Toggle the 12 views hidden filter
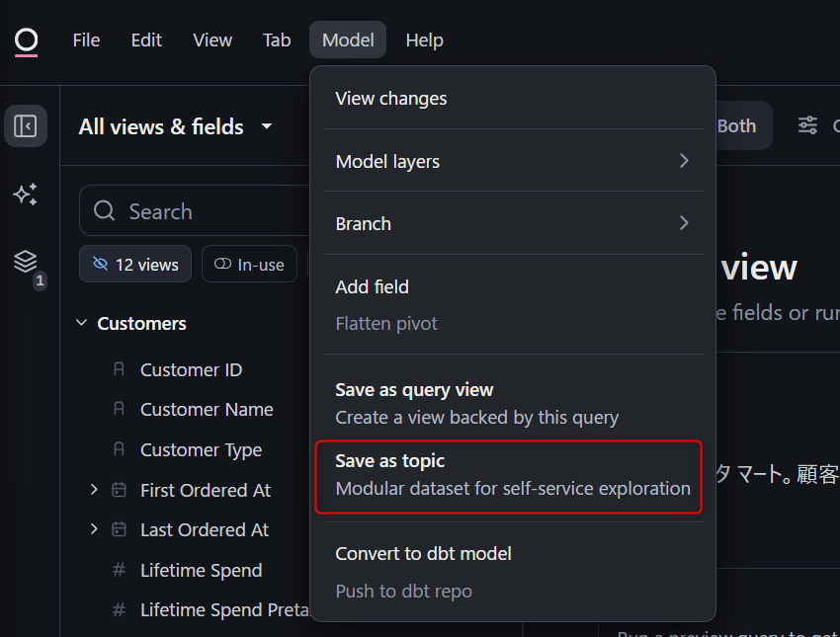840x637 pixels. 135,265
